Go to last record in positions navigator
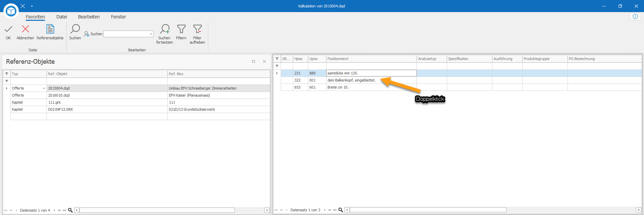 (x=335, y=210)
